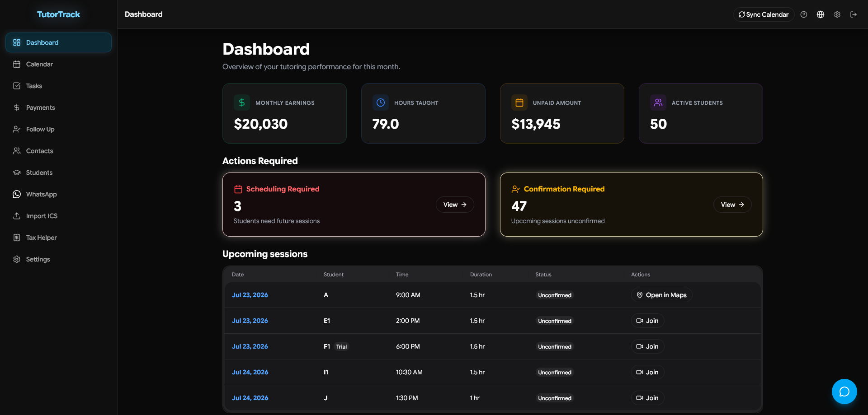868x415 pixels.
Task: Click the $13,945 unpaid amount value
Action: (536, 124)
